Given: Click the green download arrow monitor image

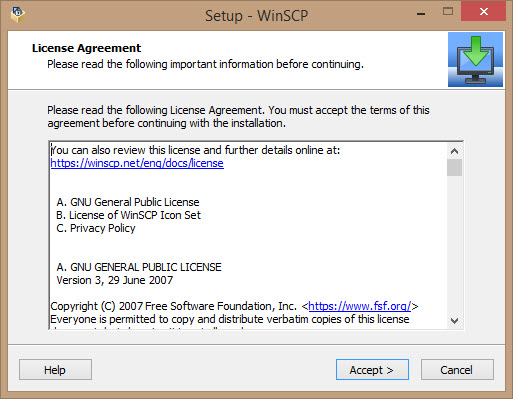Looking at the screenshot, I should click(x=475, y=59).
